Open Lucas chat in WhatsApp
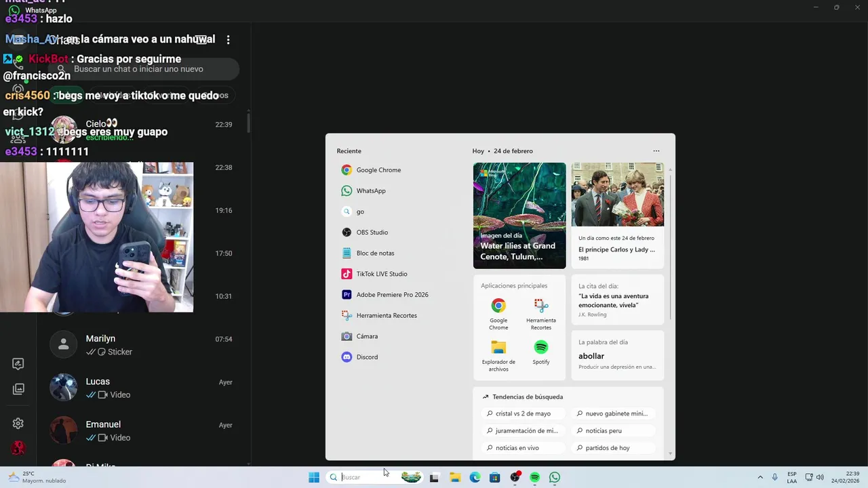 143,388
